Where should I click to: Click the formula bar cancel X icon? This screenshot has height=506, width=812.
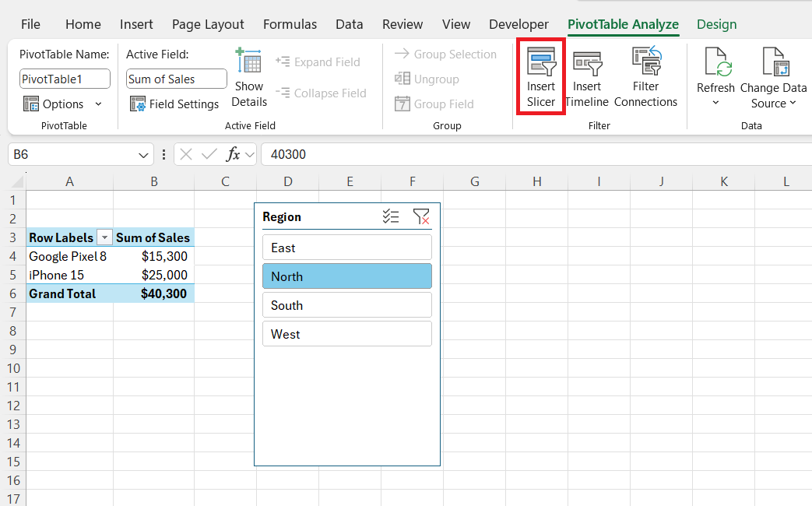(186, 154)
